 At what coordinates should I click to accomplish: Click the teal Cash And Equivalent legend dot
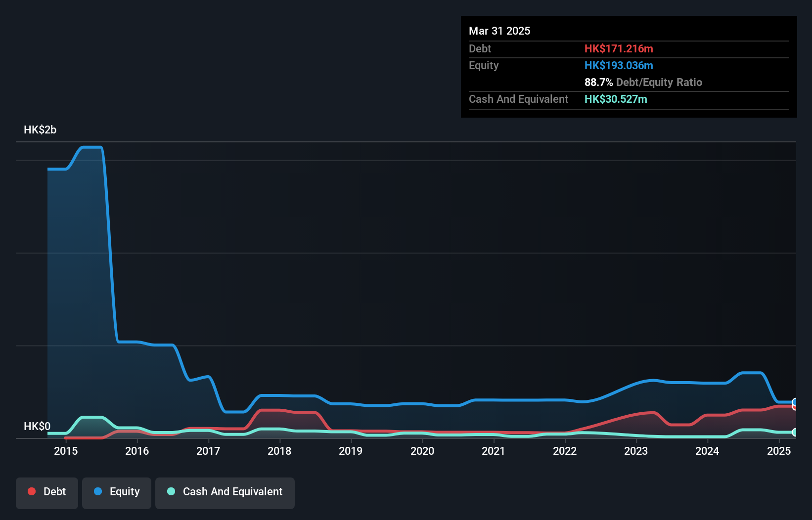click(x=171, y=491)
